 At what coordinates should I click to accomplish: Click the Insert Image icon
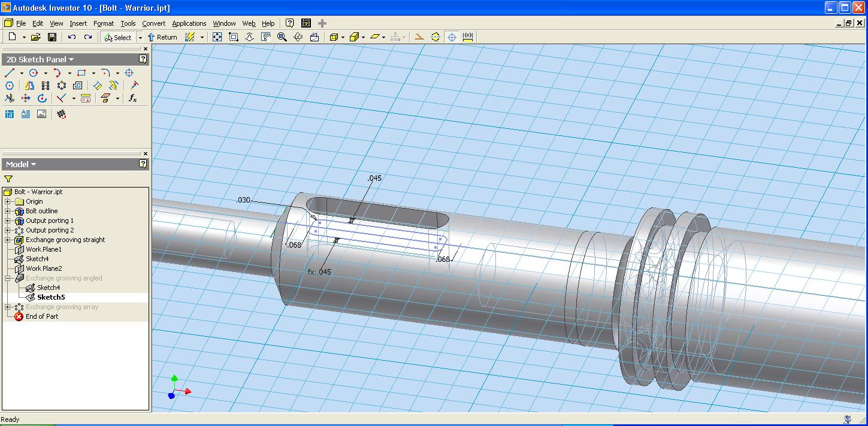[x=42, y=114]
